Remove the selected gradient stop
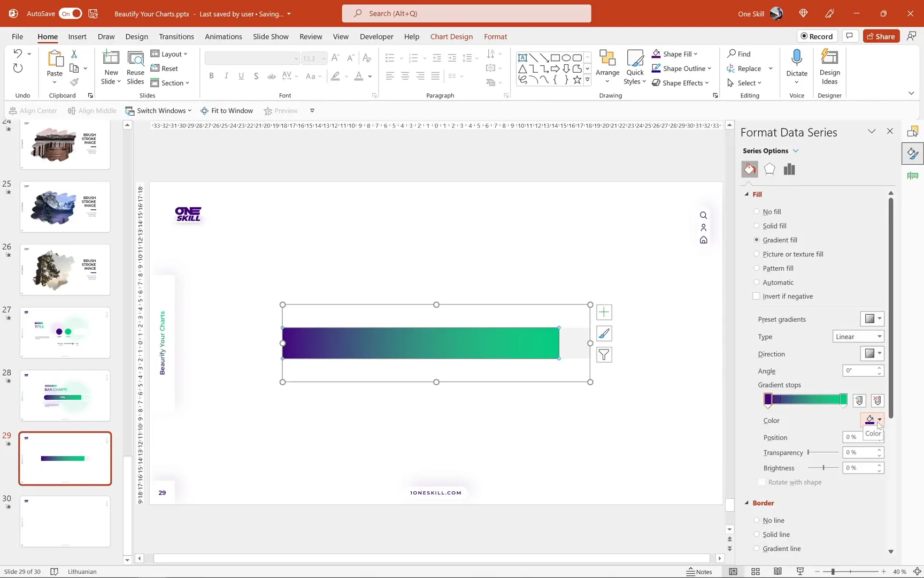924x578 pixels. click(877, 400)
